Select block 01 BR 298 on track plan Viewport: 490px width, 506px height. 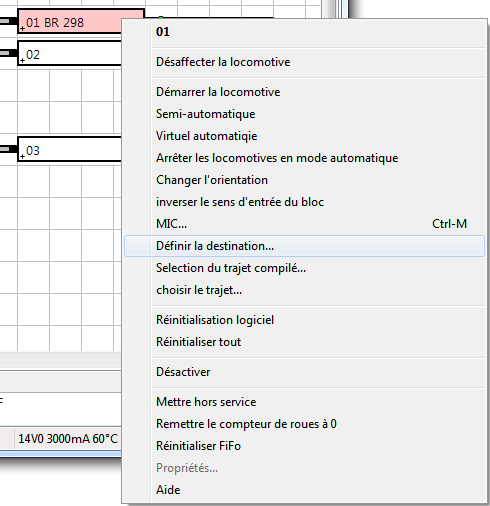pyautogui.click(x=70, y=22)
